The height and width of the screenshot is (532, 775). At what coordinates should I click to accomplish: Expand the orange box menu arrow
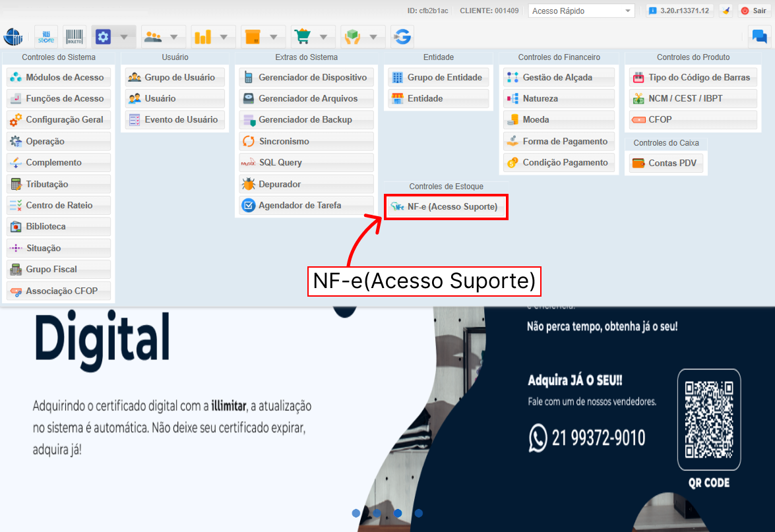(x=273, y=37)
